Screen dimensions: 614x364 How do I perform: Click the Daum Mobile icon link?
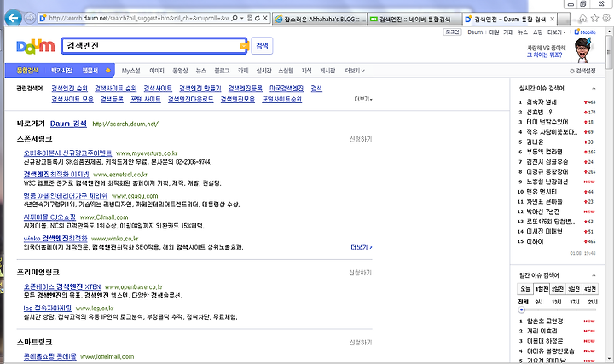click(585, 32)
